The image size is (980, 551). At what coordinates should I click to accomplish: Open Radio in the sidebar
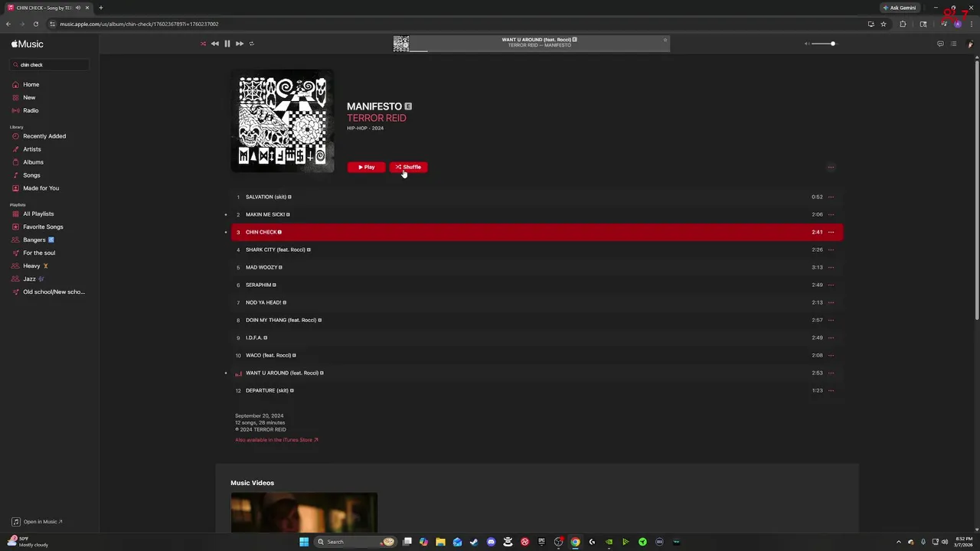[31, 111]
